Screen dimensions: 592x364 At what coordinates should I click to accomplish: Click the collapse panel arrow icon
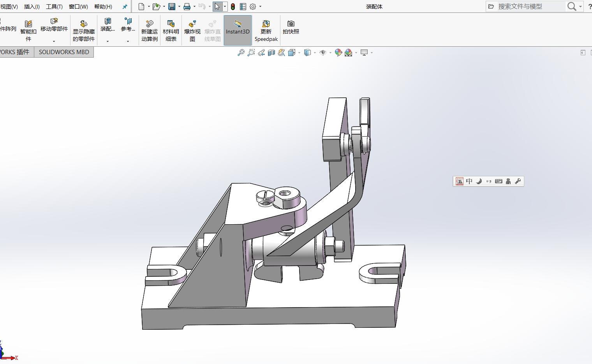pos(583,53)
